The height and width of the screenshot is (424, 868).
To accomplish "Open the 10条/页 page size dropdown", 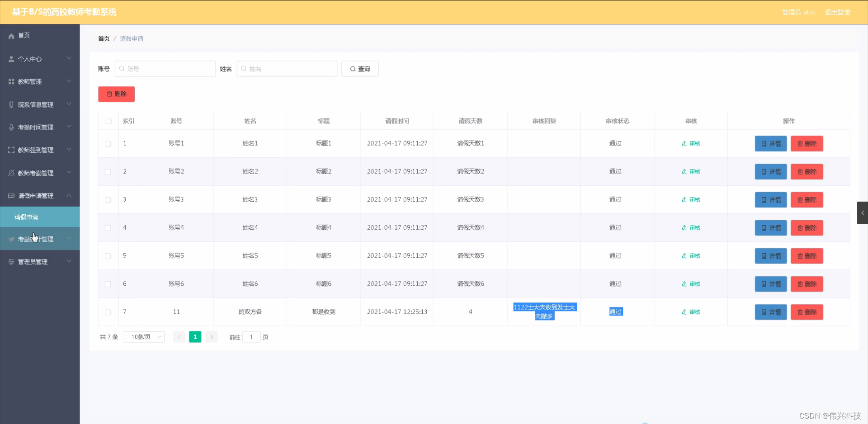I will pyautogui.click(x=143, y=337).
